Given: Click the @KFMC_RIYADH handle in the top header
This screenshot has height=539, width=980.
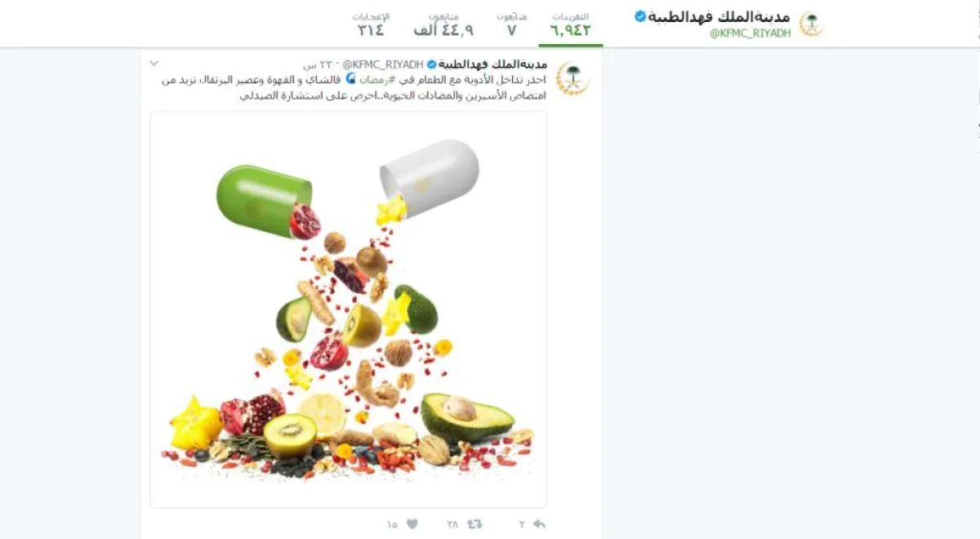Looking at the screenshot, I should point(750,33).
